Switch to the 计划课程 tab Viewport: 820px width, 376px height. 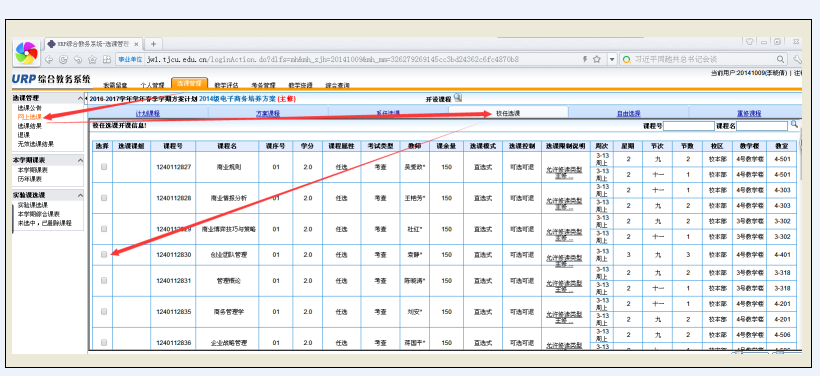coord(147,113)
